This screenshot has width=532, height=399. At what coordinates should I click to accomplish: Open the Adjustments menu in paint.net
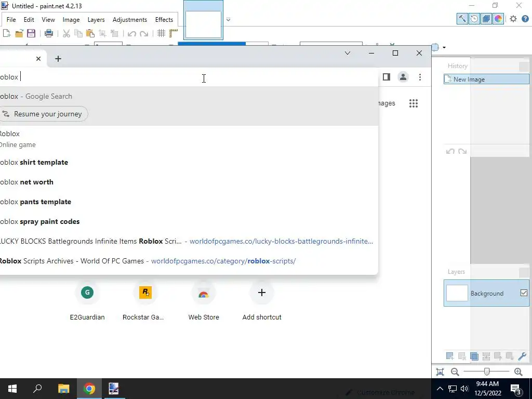129,20
